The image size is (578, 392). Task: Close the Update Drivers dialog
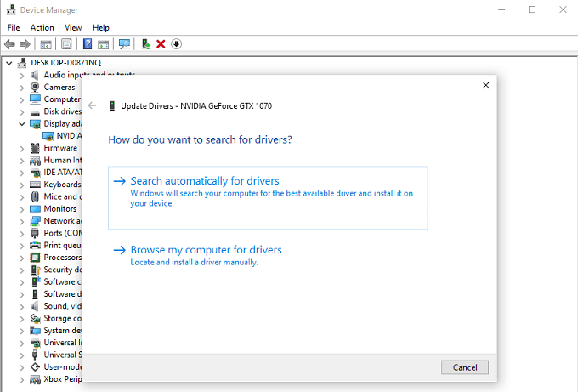pyautogui.click(x=486, y=85)
